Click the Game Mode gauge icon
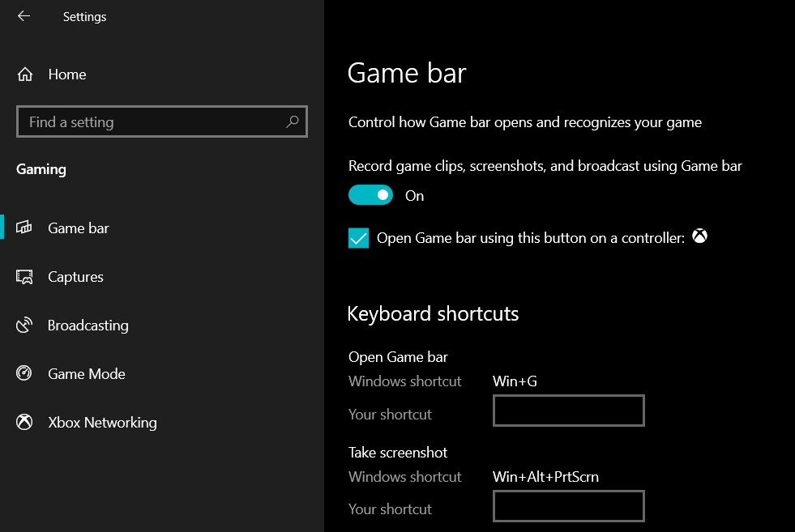The image size is (795, 532). point(24,373)
